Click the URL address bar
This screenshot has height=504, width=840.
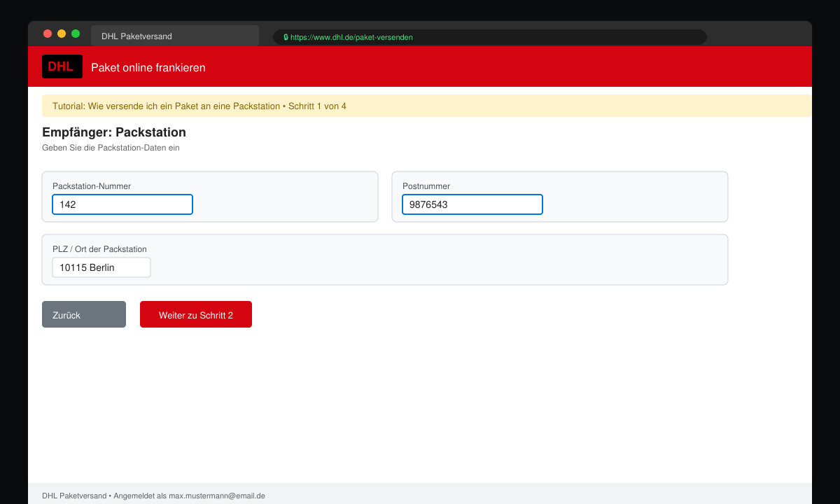(490, 37)
